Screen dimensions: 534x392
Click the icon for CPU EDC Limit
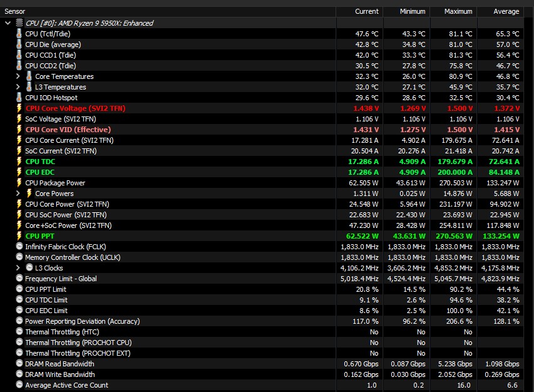(x=19, y=310)
